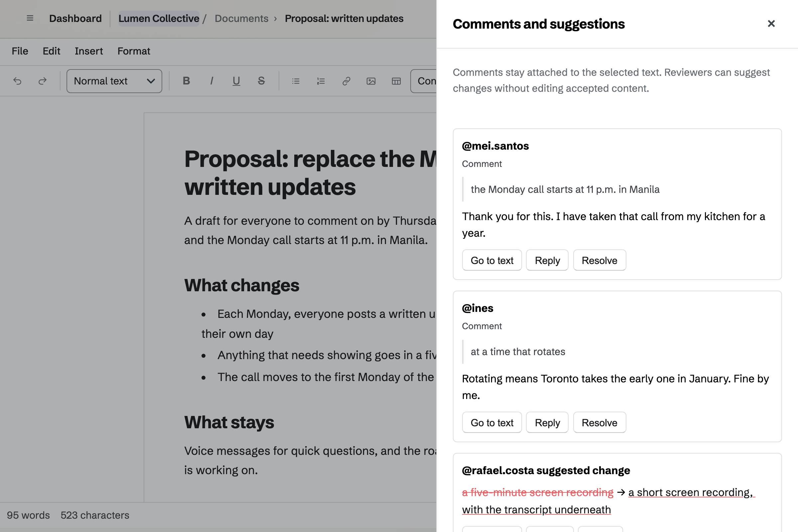The width and height of the screenshot is (798, 532).
Task: Open the Format menu
Action: click(x=134, y=51)
